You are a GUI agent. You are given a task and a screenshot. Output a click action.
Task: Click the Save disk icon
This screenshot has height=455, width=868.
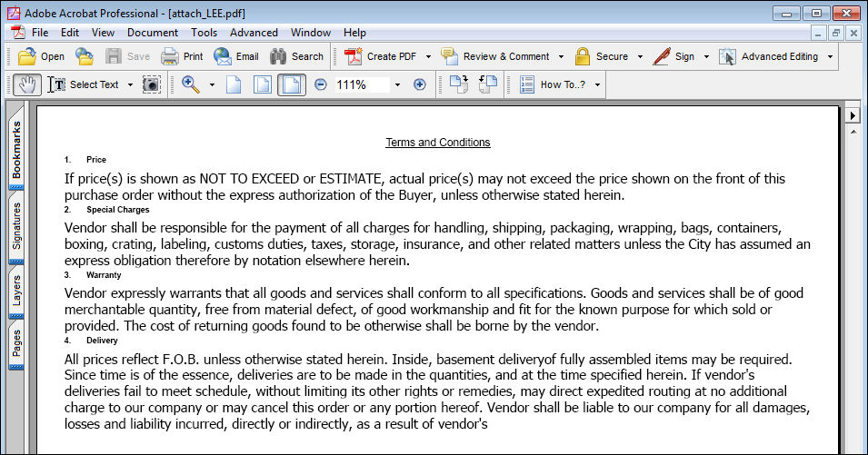[114, 56]
